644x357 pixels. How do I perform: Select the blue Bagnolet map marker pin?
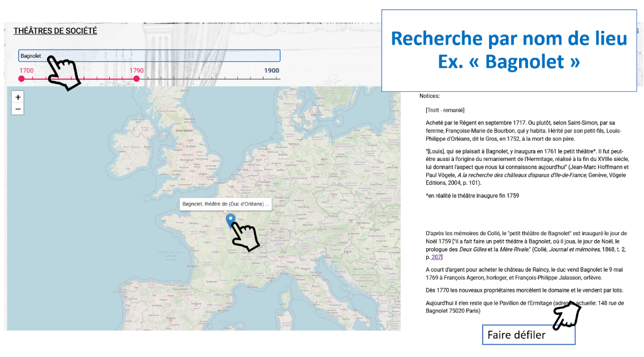[230, 219]
